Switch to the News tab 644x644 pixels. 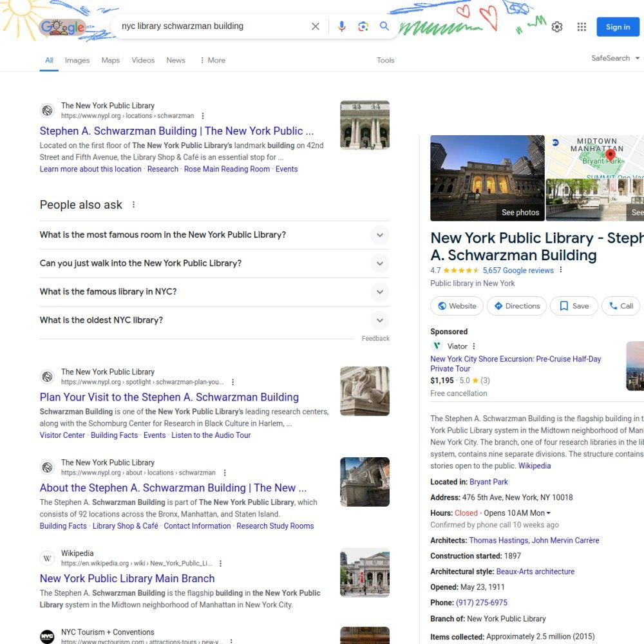[176, 60]
